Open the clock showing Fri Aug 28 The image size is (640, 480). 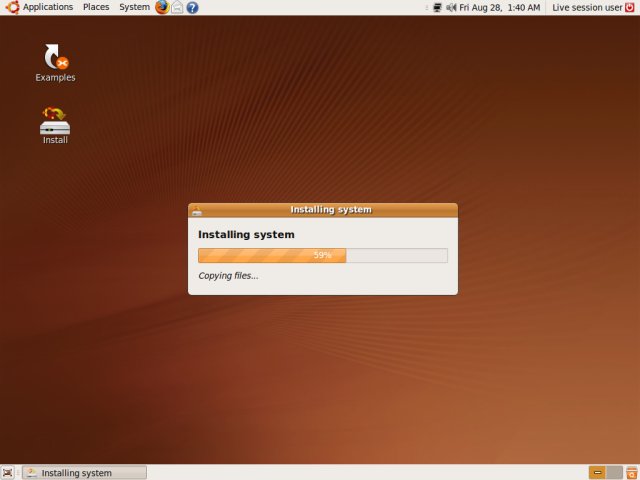click(500, 7)
